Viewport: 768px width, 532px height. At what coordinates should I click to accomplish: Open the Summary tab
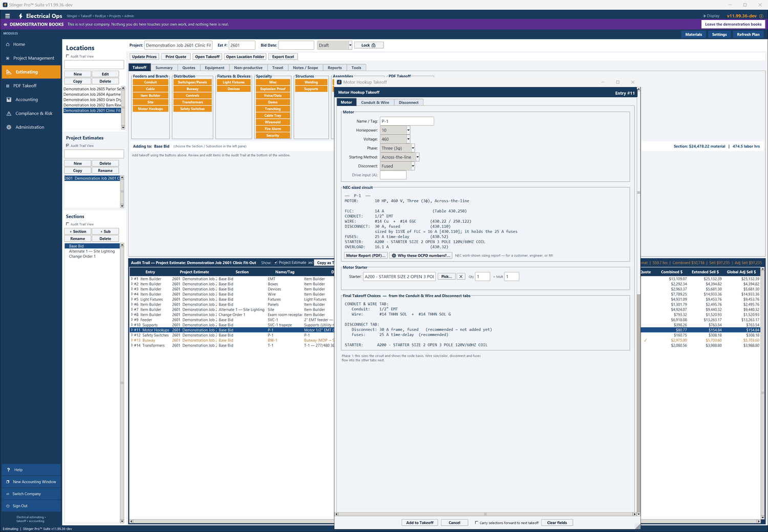pos(164,68)
